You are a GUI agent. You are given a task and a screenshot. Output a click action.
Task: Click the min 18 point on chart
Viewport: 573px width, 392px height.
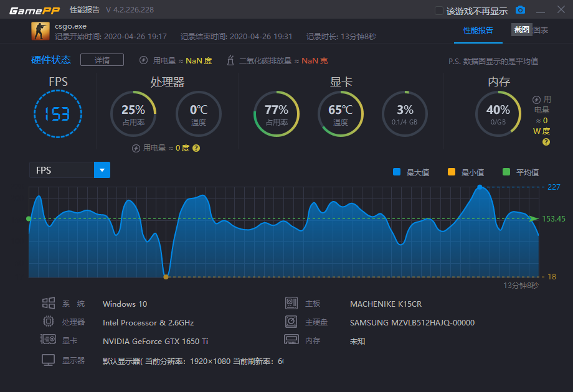pos(166,277)
